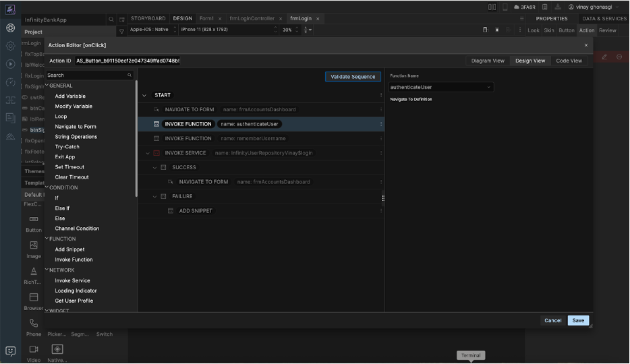630x364 pixels.
Task: Click the Phone widget icon
Action: (34, 324)
